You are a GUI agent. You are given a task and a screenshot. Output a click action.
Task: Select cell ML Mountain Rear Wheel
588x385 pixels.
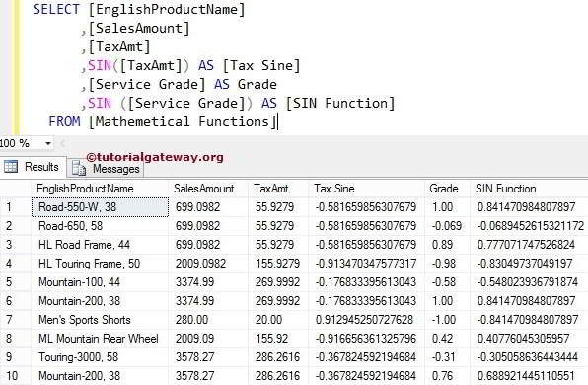tap(99, 339)
